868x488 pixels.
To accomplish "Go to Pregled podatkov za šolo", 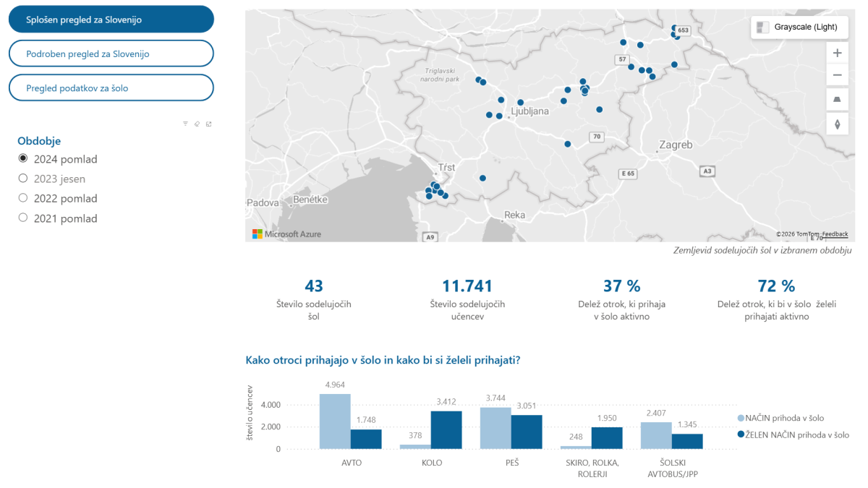I will pyautogui.click(x=111, y=87).
